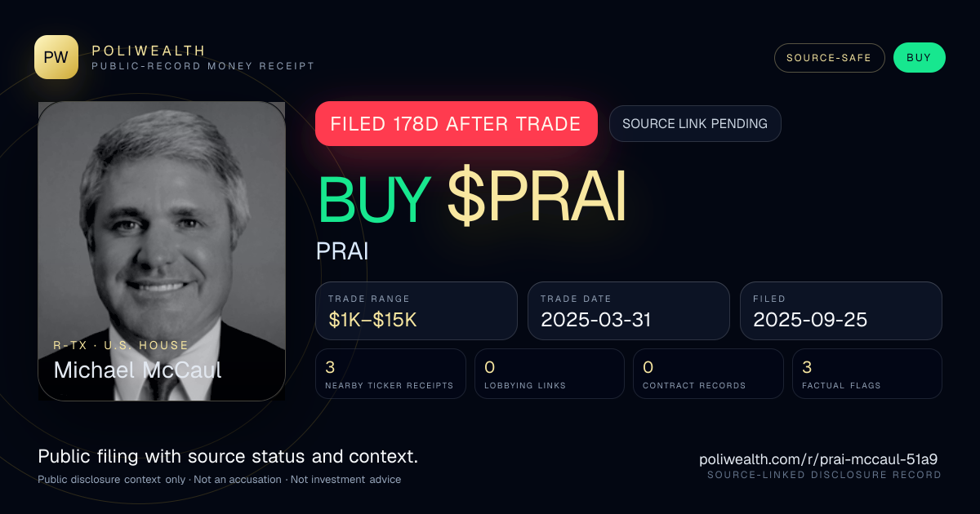This screenshot has height=514, width=980.
Task: Click the Michael McCaul name label
Action: point(137,370)
